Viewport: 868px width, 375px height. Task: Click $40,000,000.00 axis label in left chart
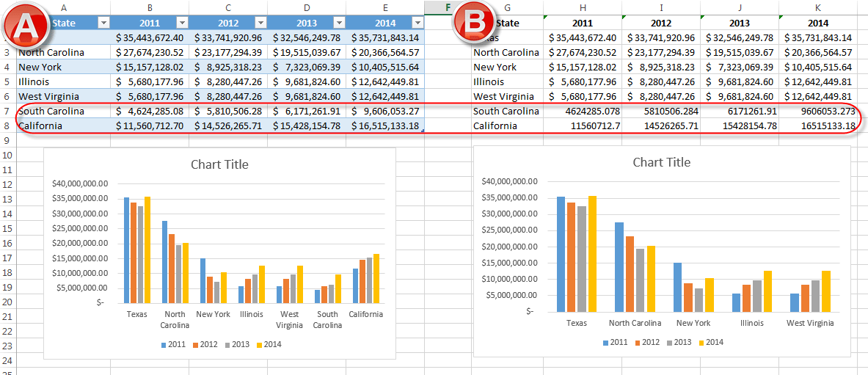(x=81, y=183)
